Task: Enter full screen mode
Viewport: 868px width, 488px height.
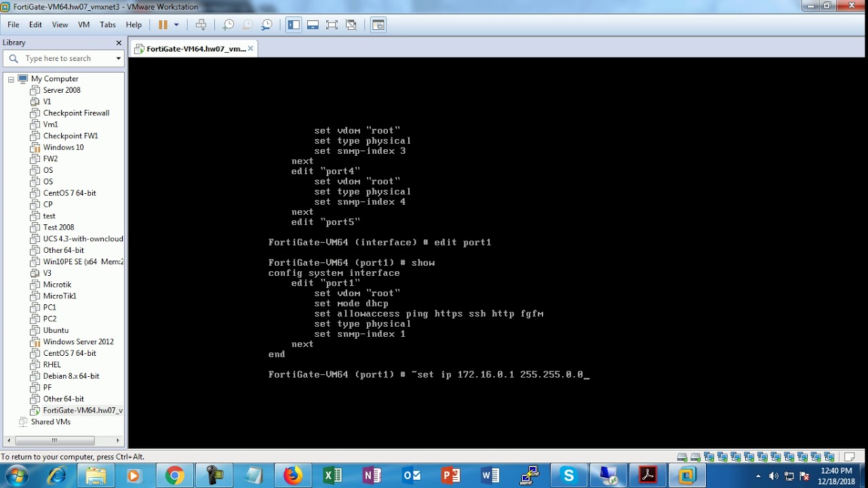Action: tap(332, 24)
